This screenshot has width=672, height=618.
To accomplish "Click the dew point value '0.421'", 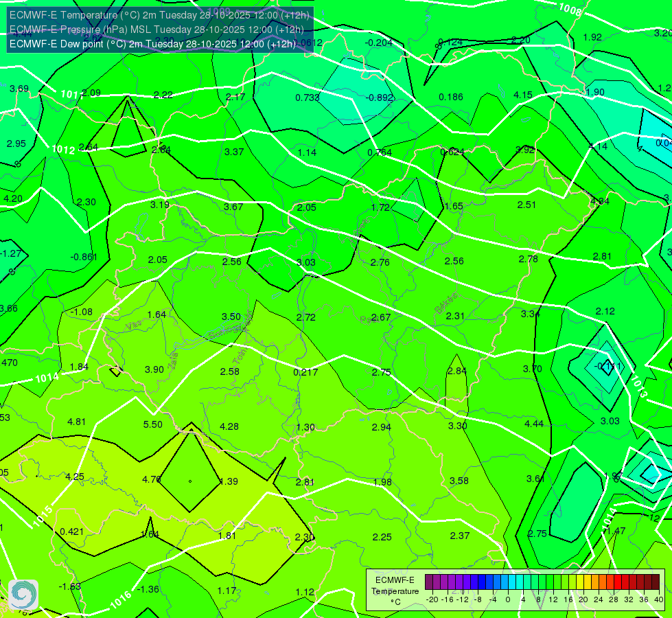I will [x=71, y=531].
